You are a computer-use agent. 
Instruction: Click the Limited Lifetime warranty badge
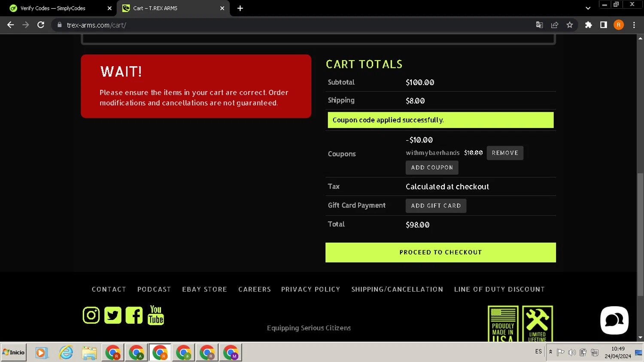coord(538,324)
